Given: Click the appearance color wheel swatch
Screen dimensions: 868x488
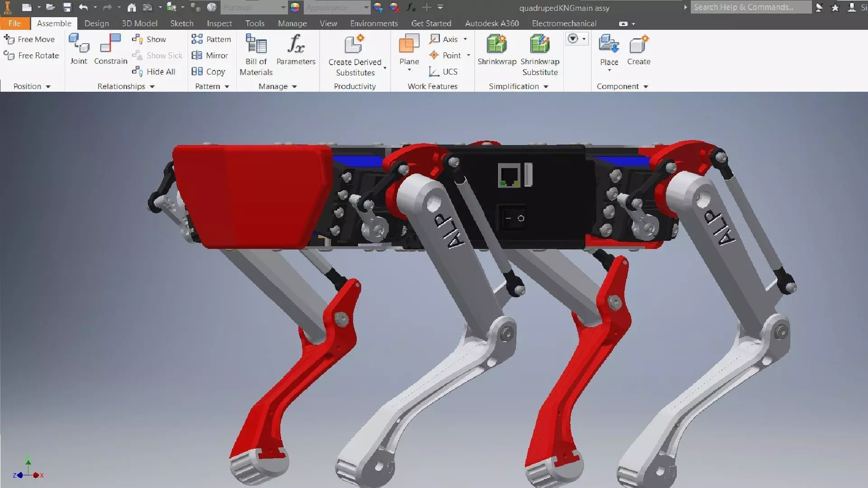Looking at the screenshot, I should click(295, 7).
